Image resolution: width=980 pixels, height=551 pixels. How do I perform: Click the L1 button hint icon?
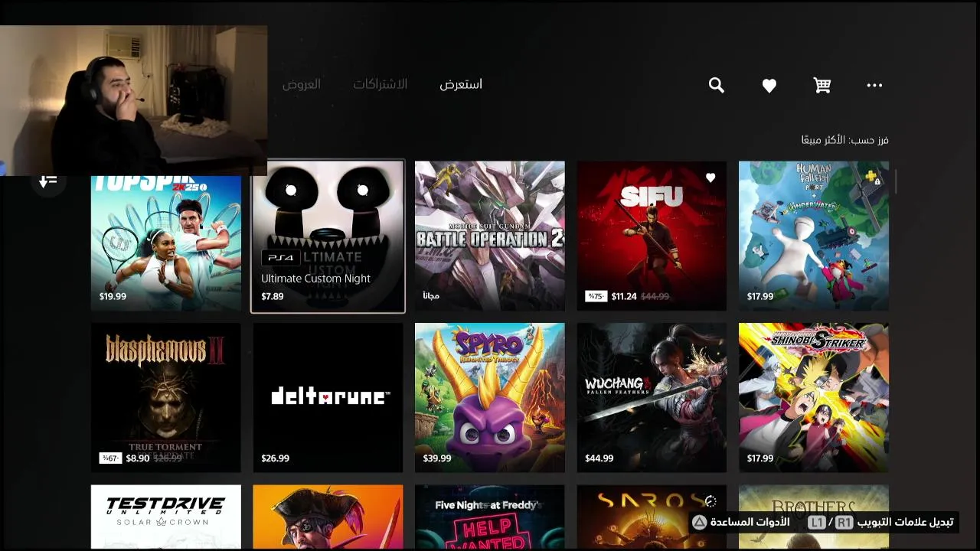(817, 522)
